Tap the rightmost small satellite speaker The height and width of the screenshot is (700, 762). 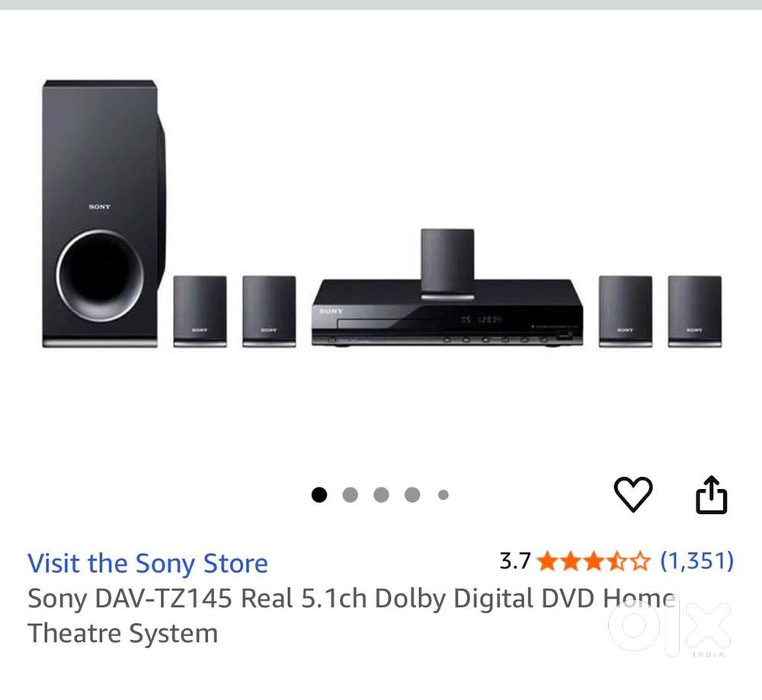[694, 311]
